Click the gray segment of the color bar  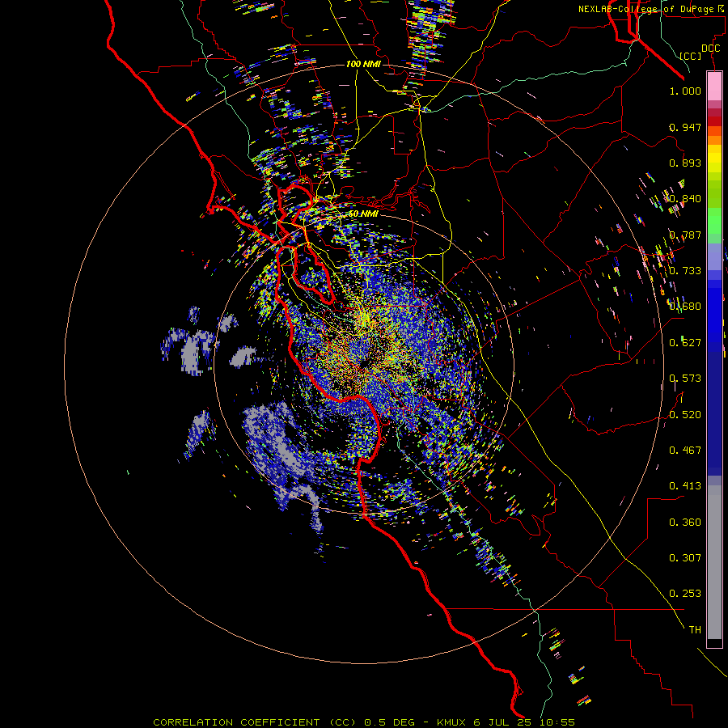pos(714,562)
